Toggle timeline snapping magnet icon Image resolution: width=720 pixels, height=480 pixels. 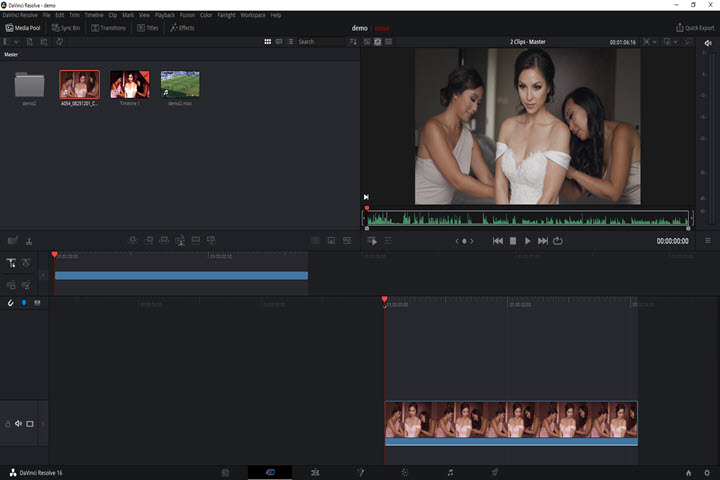tap(11, 302)
